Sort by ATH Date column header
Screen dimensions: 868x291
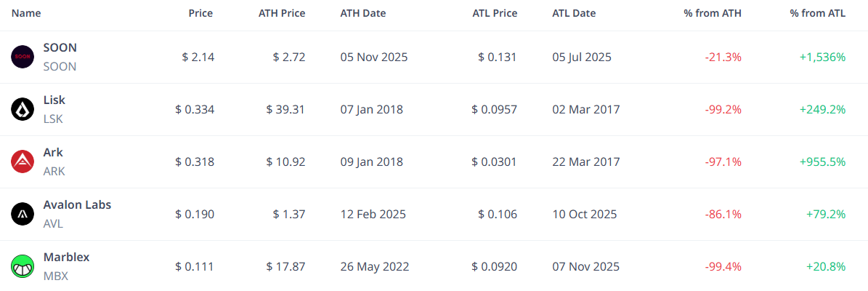(x=363, y=13)
